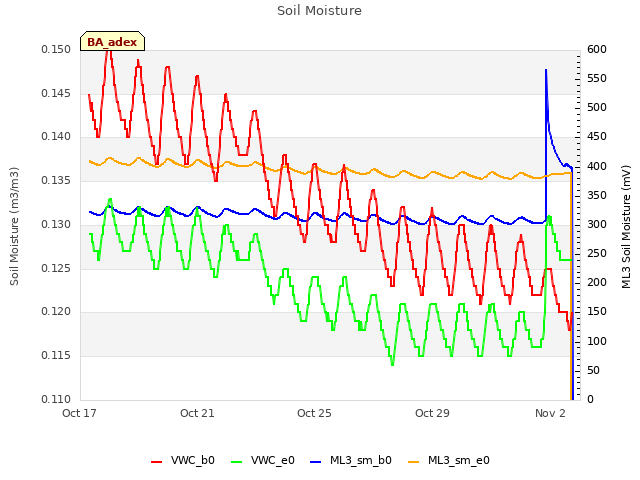The image size is (640, 480).
Task: Click the 500 right axis value
Action: tap(597, 107)
